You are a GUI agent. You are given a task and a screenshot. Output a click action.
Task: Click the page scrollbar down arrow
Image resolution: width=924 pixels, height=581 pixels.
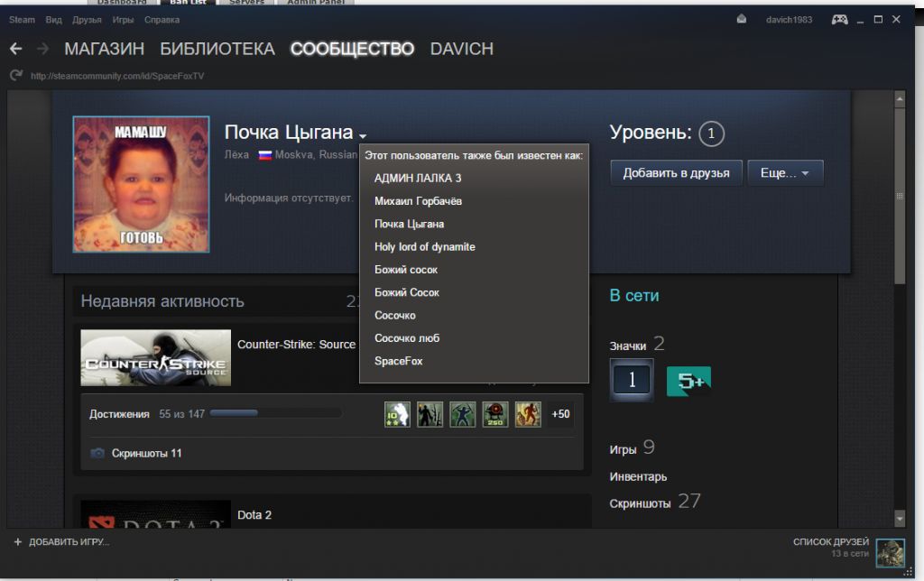click(900, 519)
